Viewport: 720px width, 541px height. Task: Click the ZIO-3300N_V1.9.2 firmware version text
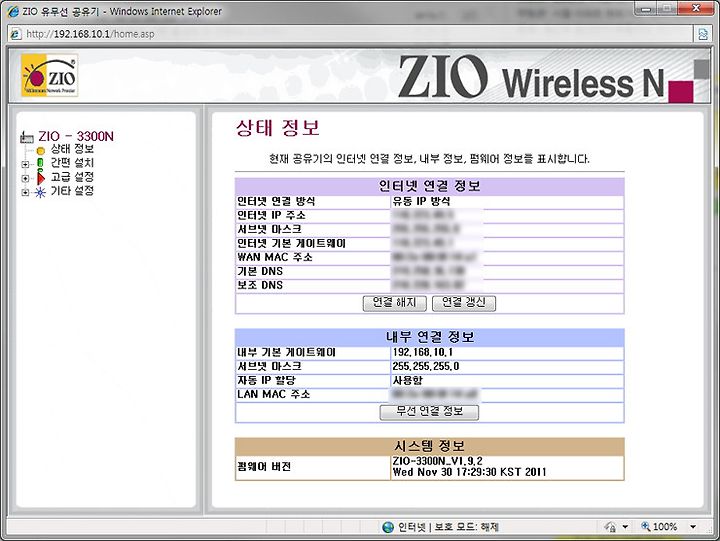coord(438,461)
